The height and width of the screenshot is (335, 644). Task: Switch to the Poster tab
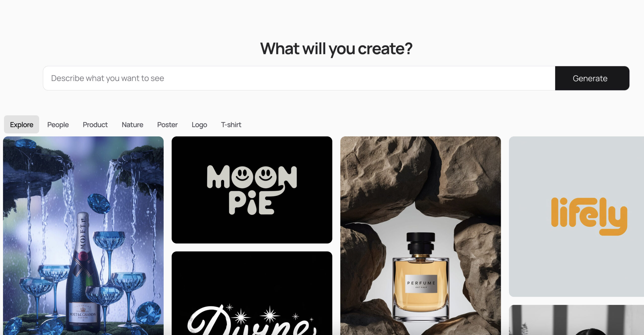(167, 124)
